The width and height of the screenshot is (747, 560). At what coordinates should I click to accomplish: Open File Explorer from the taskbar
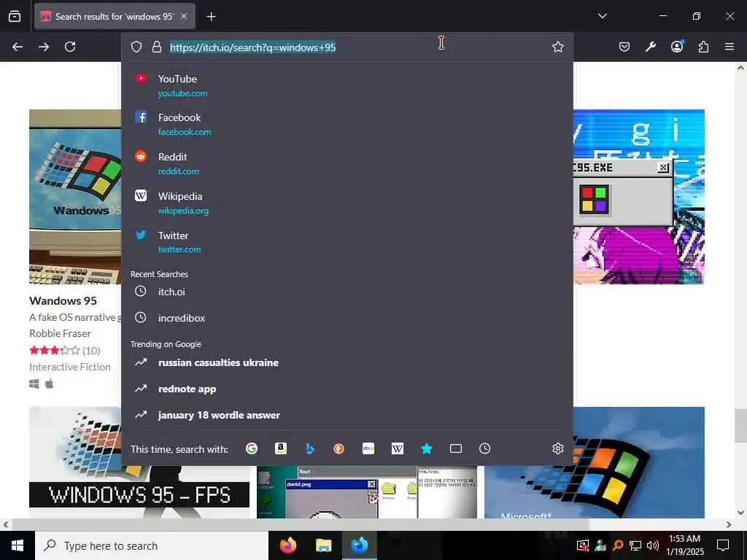[323, 545]
